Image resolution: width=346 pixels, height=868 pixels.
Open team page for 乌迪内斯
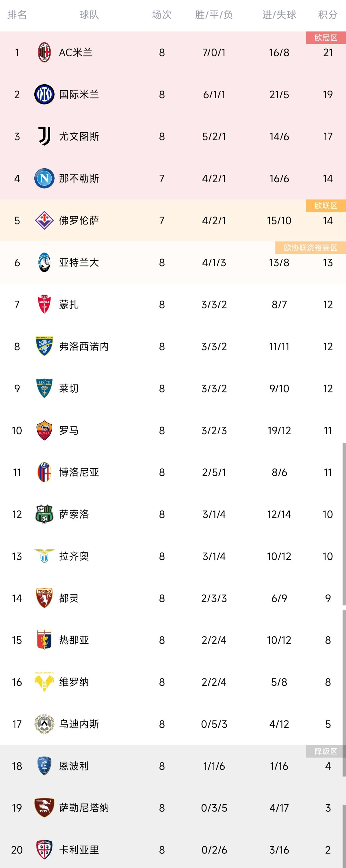pos(79,724)
